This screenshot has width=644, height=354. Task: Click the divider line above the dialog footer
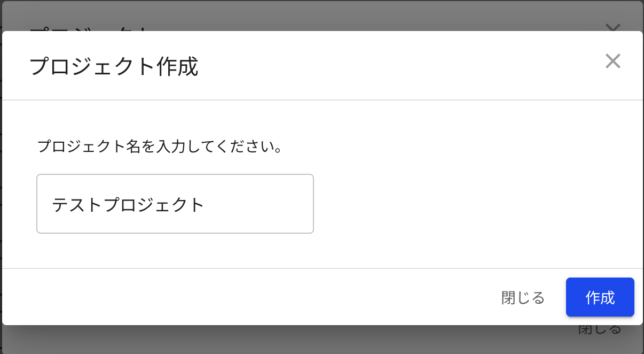323,268
